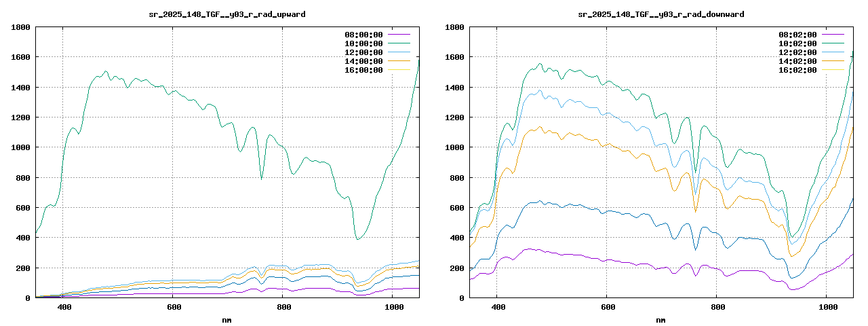Click the 600 x-axis tick of downward plot
Screen dimensions: 868x326
coord(608,308)
